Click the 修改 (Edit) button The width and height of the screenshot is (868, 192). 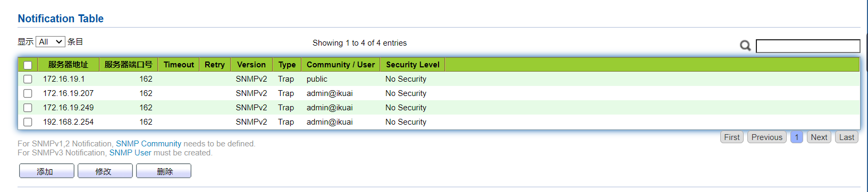pos(105,171)
